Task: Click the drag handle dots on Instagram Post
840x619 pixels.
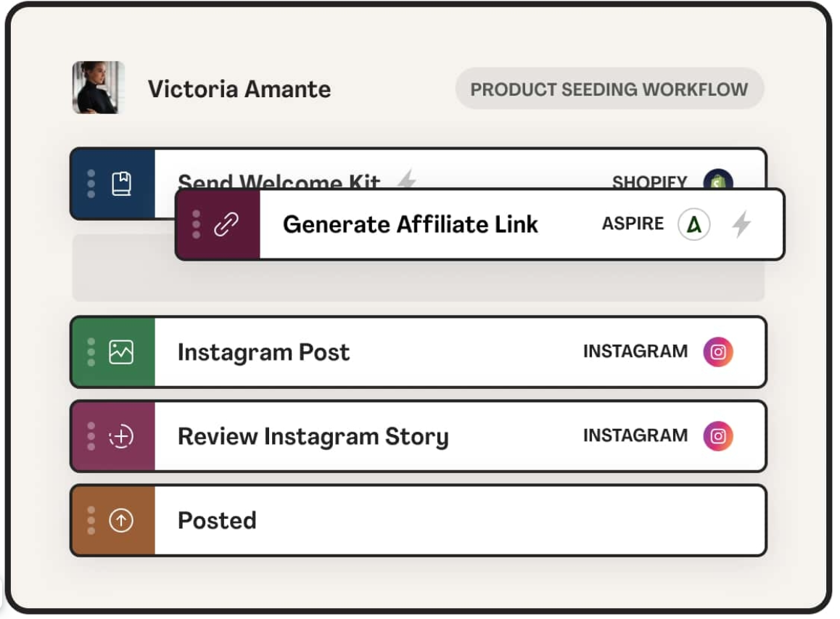Action: pos(91,352)
